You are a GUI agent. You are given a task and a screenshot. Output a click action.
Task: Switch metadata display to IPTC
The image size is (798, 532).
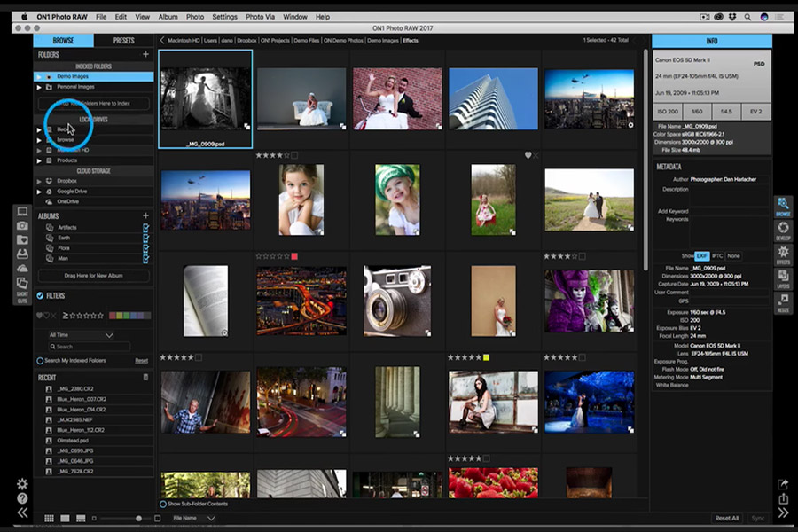pyautogui.click(x=716, y=255)
